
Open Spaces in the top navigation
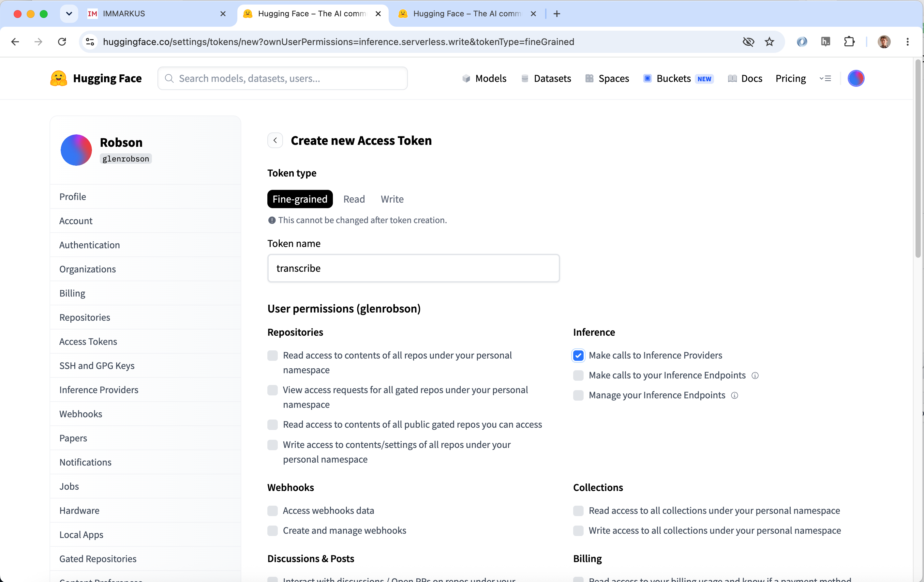(x=607, y=78)
